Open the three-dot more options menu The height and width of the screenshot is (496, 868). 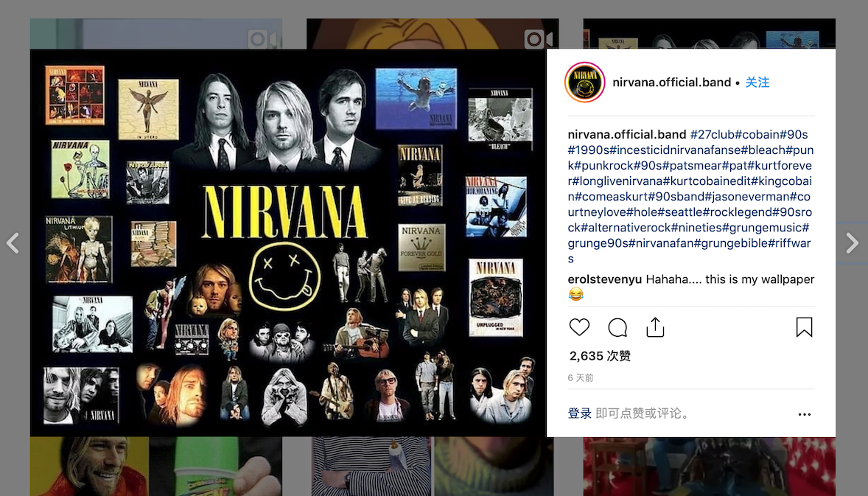(x=805, y=414)
